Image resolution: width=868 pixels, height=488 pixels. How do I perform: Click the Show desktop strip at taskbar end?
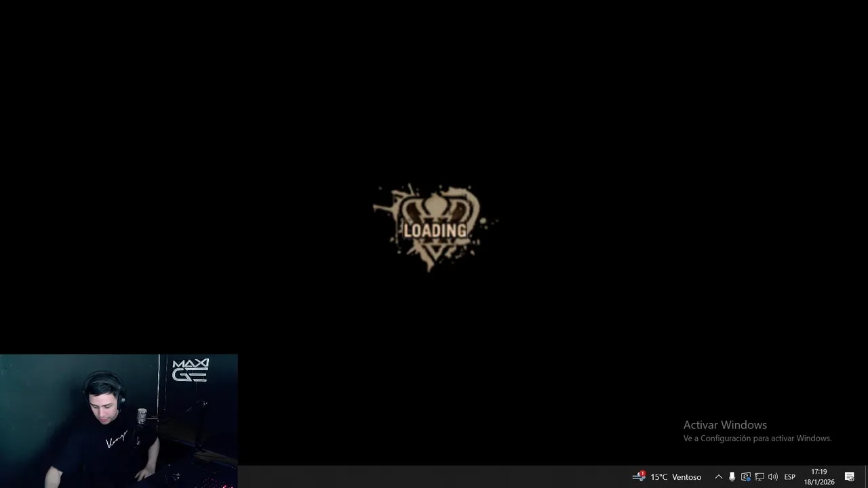[x=866, y=477]
